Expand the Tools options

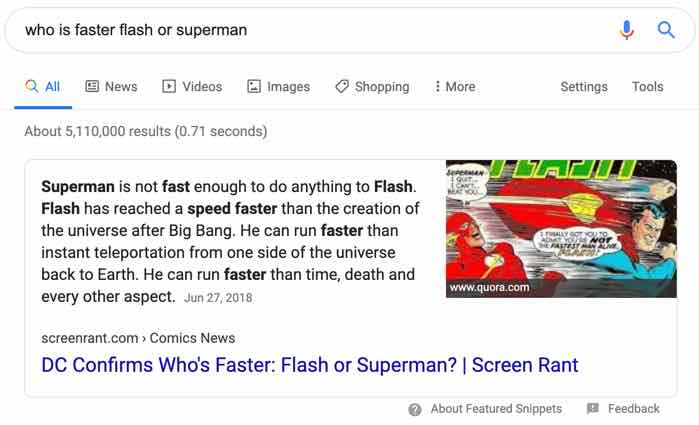click(648, 87)
